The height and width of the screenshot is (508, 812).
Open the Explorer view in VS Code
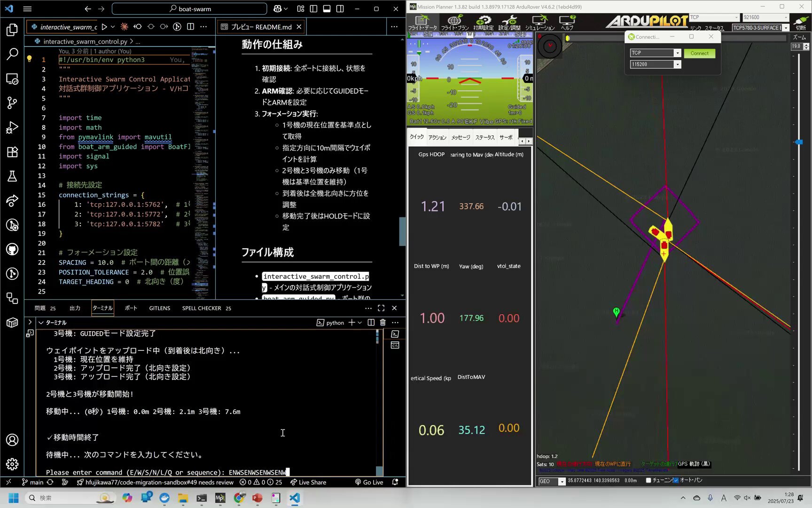(12, 30)
